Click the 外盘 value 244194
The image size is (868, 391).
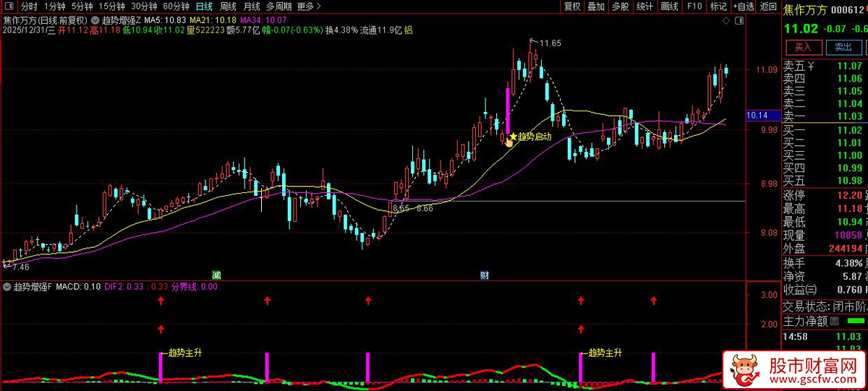coord(844,249)
